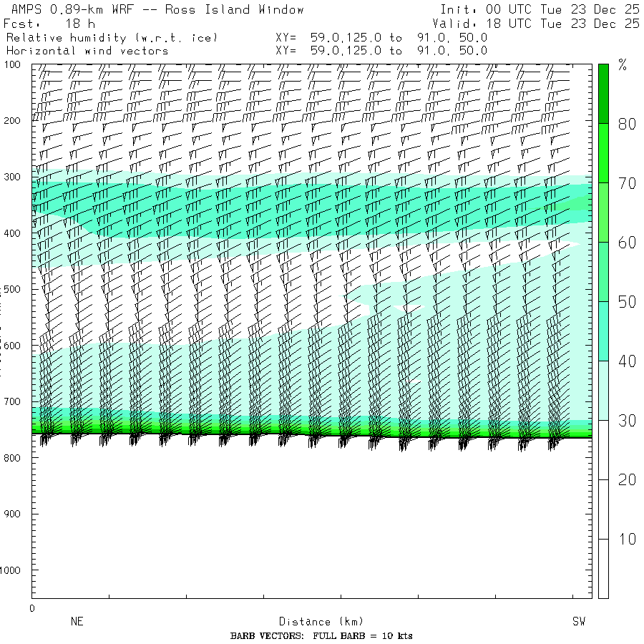Viewport: 644px width, 644px height.
Task: Select the NE cross-section endpoint label
Action: (x=77, y=622)
